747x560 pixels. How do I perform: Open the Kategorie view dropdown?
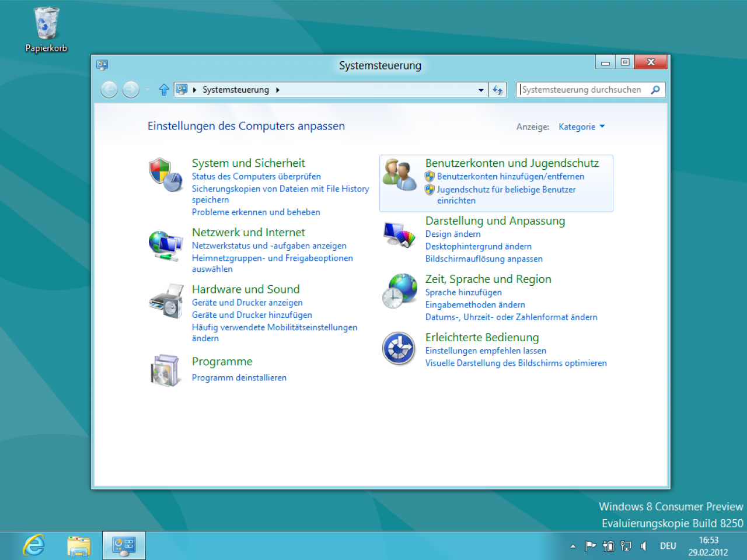(582, 127)
